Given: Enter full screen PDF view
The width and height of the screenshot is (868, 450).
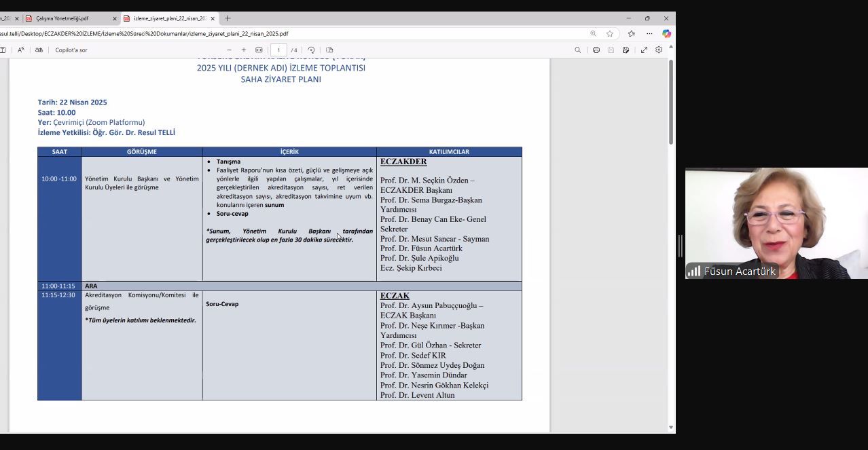Looking at the screenshot, I should (644, 50).
